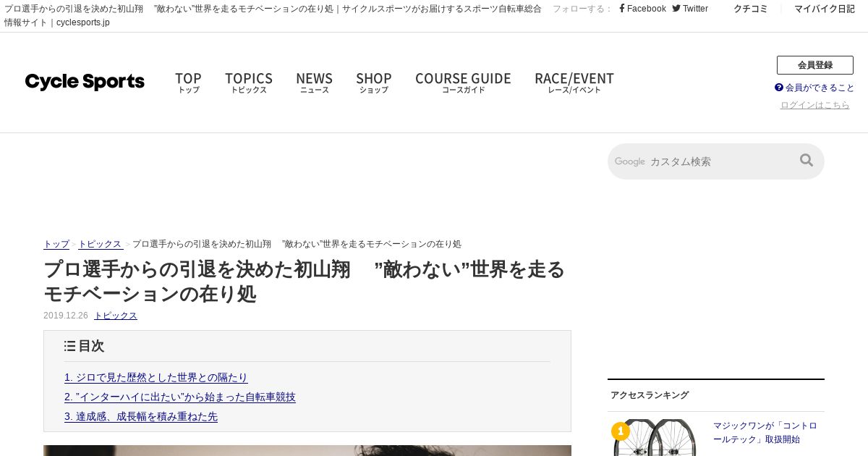Jump to section 1 ジロで見た歴然とした世界との隔たり
The image size is (868, 456).
[156, 377]
